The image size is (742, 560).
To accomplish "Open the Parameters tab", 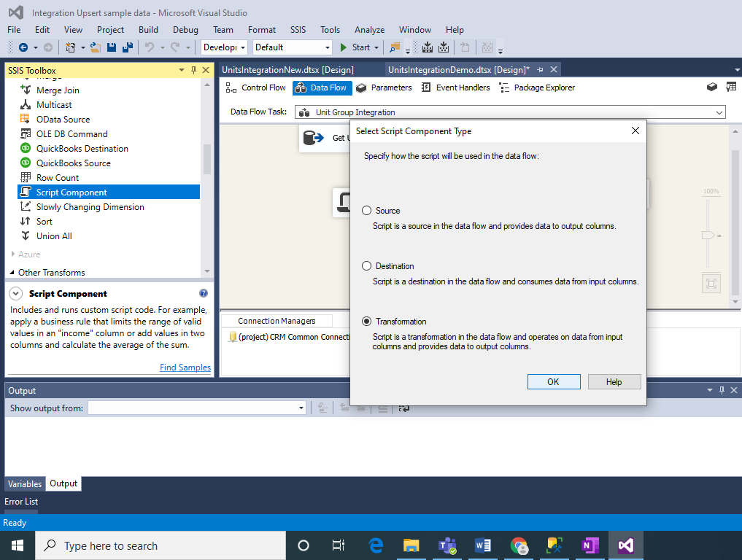I will (x=384, y=87).
